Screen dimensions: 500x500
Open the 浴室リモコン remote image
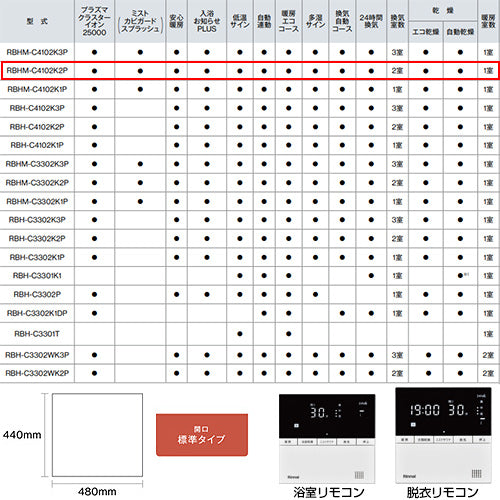[x=327, y=438]
